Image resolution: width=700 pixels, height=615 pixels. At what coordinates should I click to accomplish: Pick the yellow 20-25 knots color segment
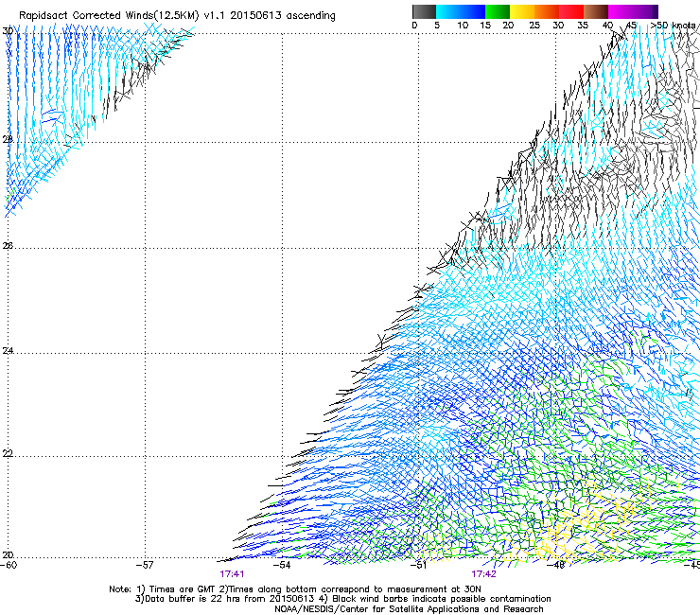[x=522, y=11]
